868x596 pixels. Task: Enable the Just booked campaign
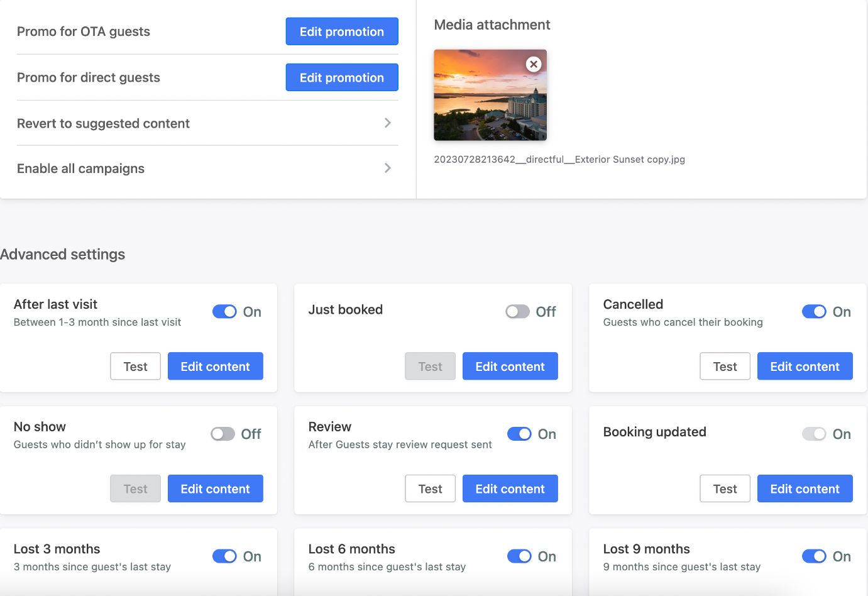pos(517,312)
